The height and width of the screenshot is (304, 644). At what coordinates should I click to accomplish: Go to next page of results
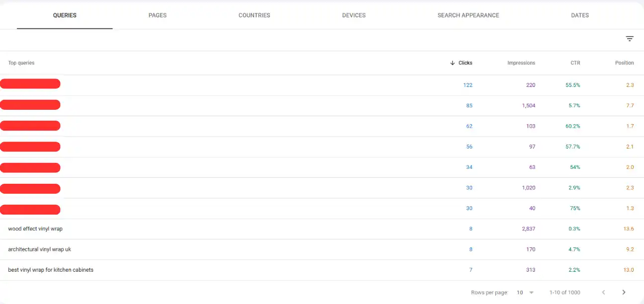[x=624, y=293]
